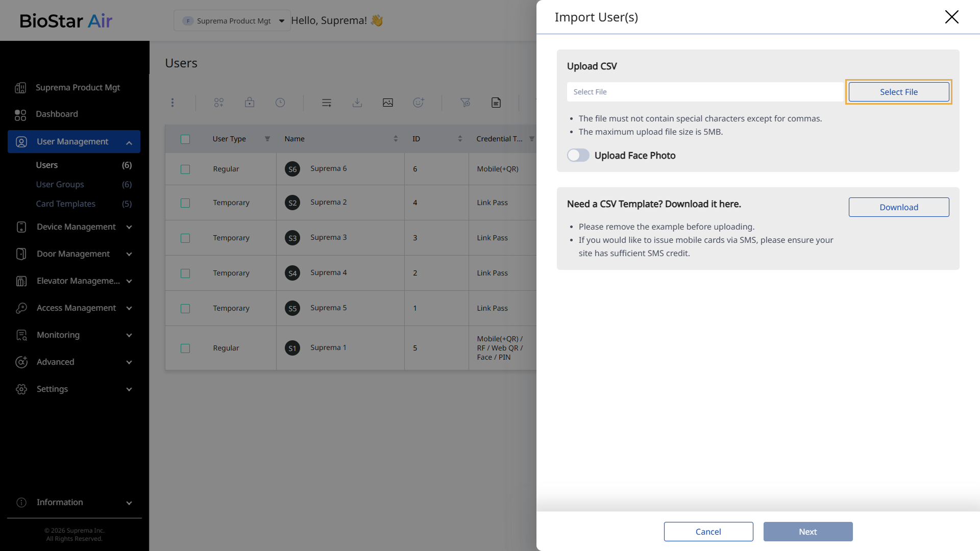This screenshot has width=980, height=551.
Task: Enable the Upload Face Photo toggle
Action: pos(578,156)
